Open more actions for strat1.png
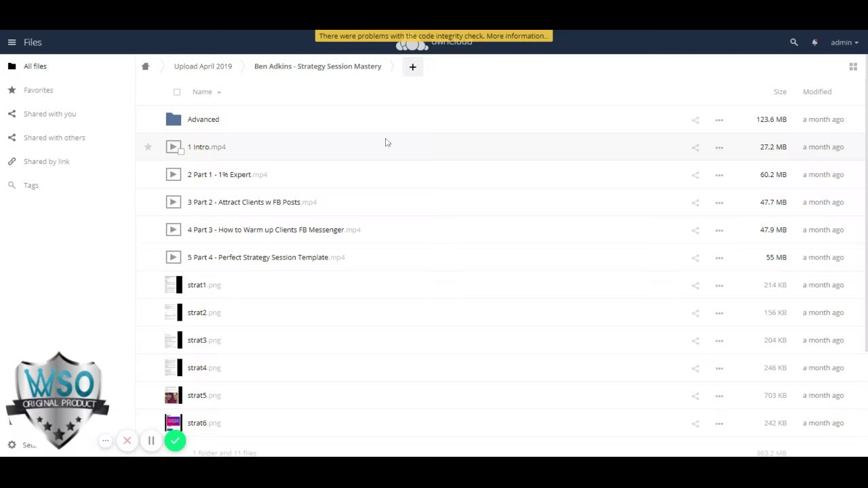 (719, 285)
